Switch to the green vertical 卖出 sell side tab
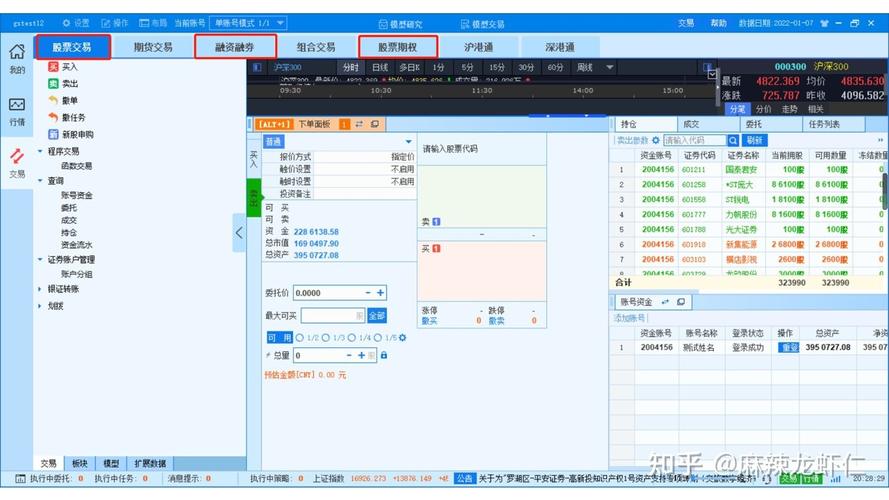 [253, 198]
